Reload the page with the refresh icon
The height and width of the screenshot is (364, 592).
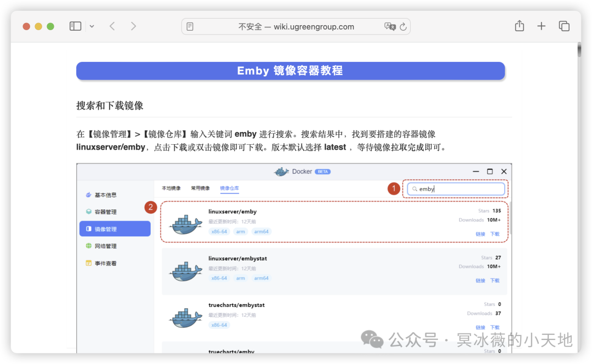click(403, 26)
